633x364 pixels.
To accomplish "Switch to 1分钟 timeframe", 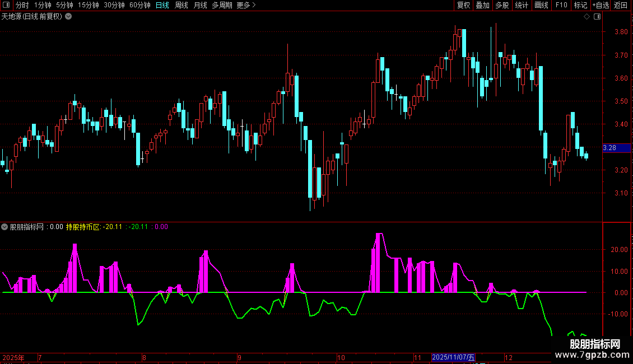I will [43, 5].
